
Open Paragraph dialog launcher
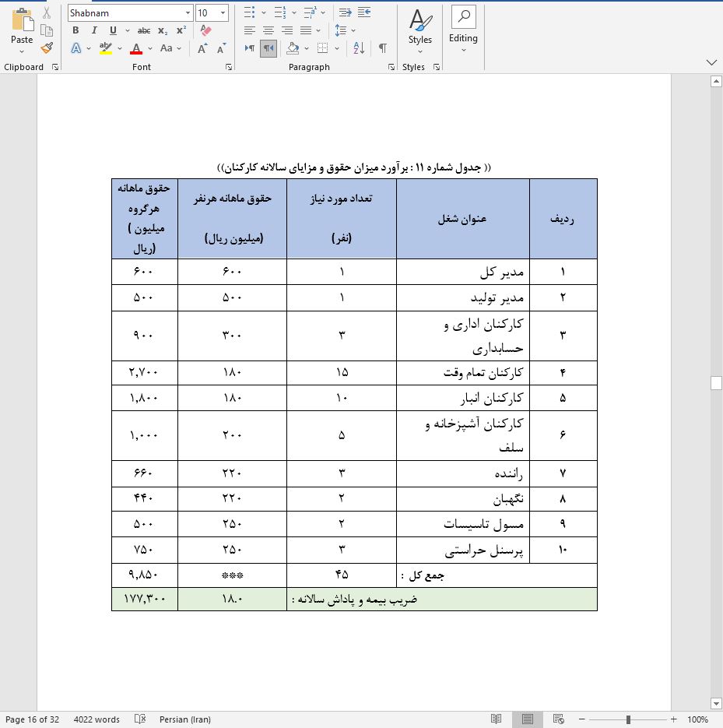(391, 67)
